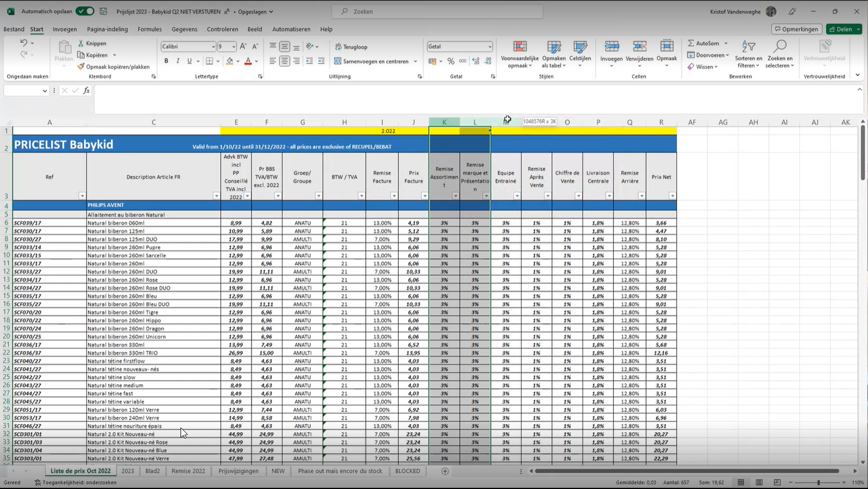The image size is (868, 489).
Task: Click the insert function fx icon
Action: (86, 91)
